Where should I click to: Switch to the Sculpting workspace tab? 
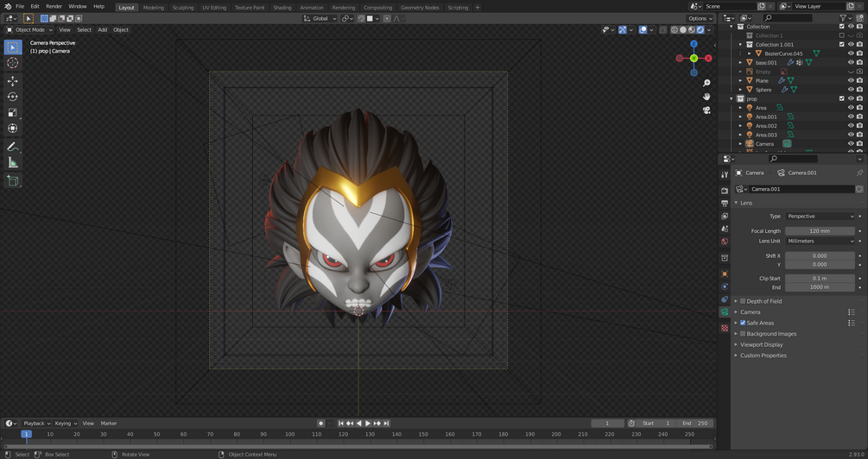click(183, 7)
